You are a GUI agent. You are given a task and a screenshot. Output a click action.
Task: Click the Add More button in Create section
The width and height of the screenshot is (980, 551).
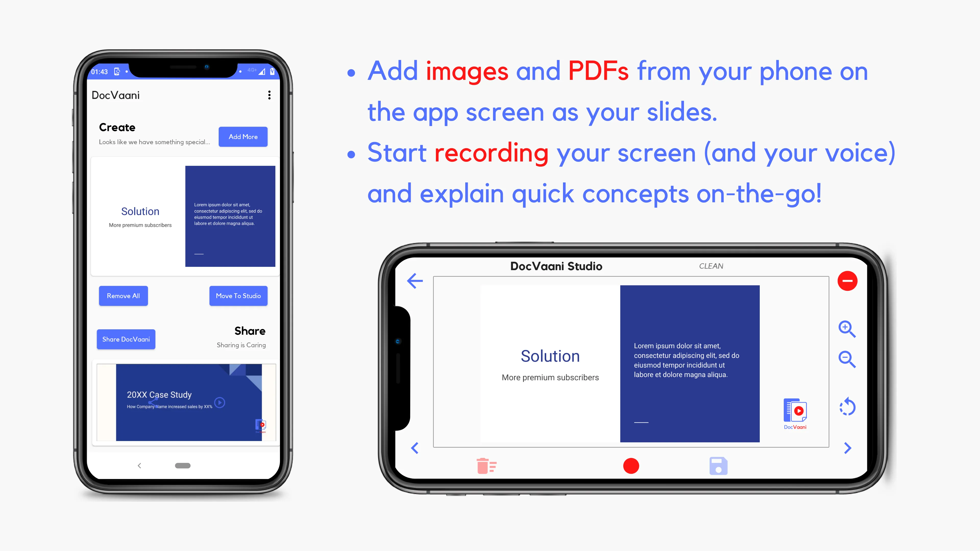[x=244, y=136]
